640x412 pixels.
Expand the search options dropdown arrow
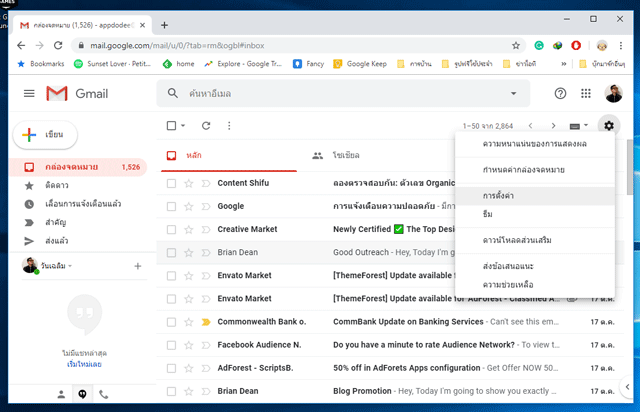tap(513, 94)
